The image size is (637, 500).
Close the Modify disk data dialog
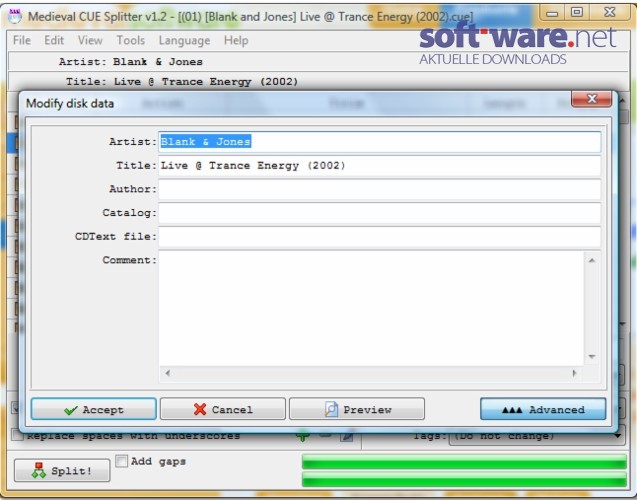coord(592,99)
